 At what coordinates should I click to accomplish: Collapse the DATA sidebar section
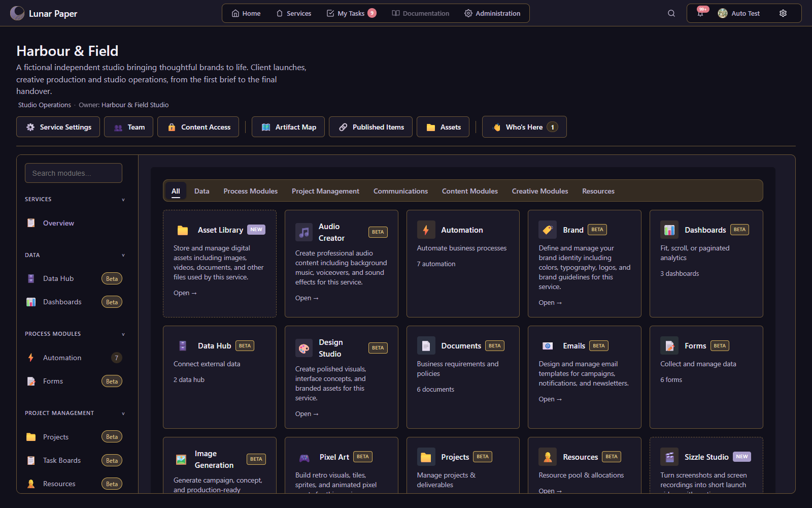pos(123,256)
